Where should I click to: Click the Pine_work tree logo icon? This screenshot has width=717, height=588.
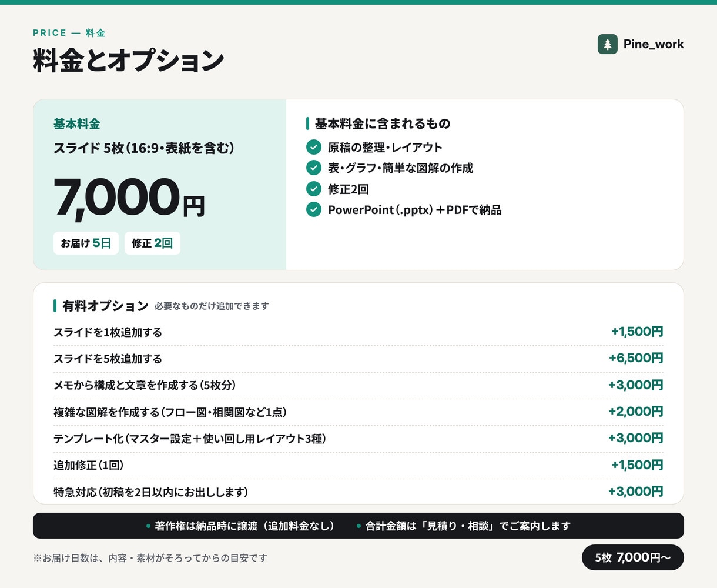[608, 44]
